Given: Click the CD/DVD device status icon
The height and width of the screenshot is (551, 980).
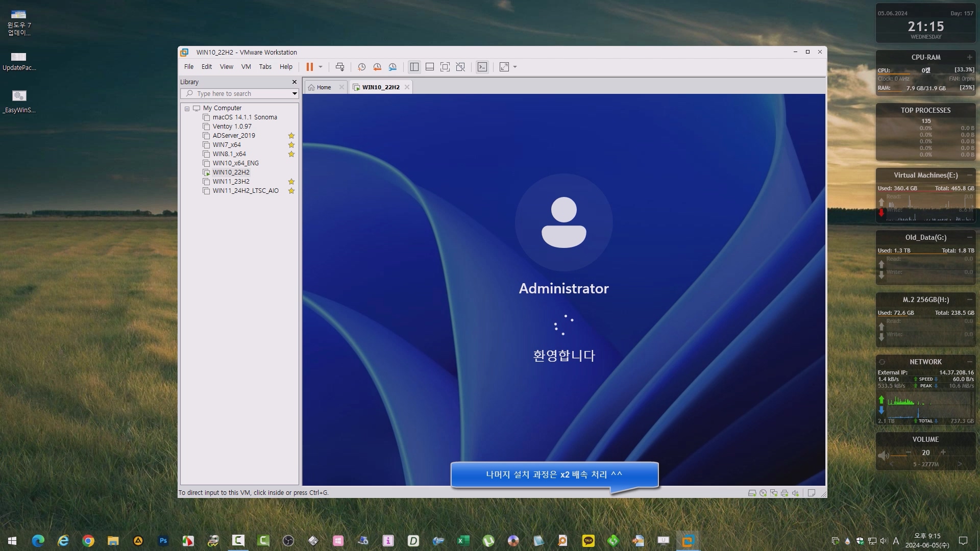Looking at the screenshot, I should click(763, 493).
